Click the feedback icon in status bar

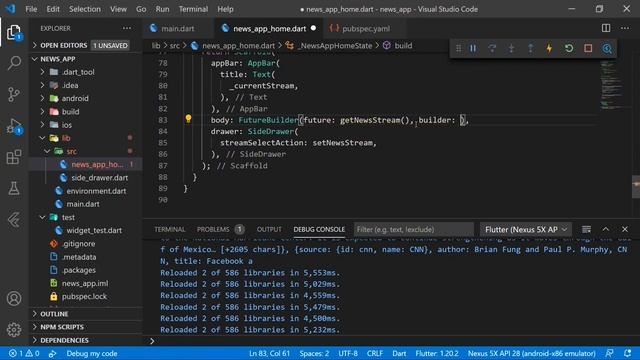[609, 353]
